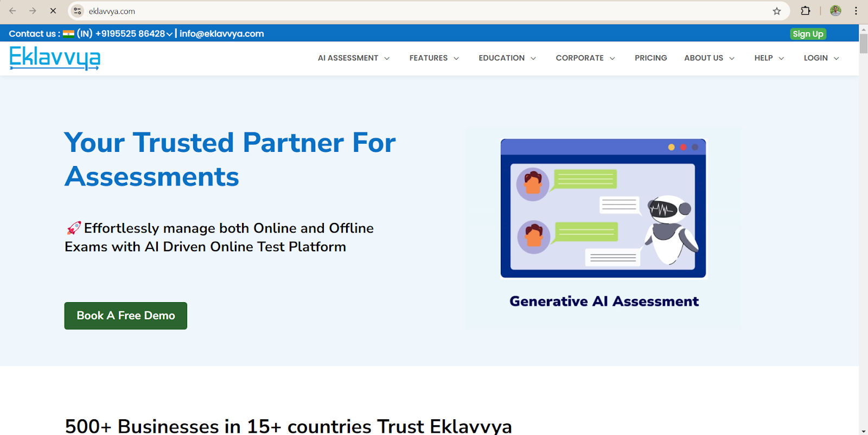Open site information icon in address bar
868x435 pixels.
point(78,11)
